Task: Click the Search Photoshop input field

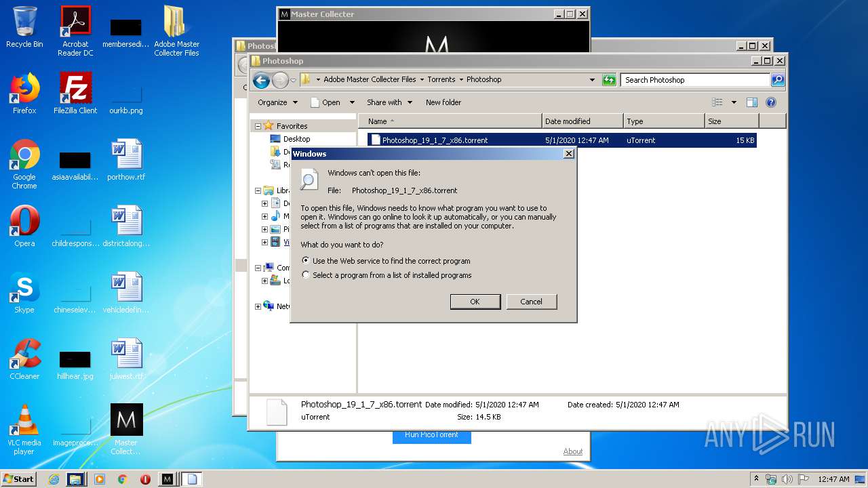Action: [x=695, y=79]
